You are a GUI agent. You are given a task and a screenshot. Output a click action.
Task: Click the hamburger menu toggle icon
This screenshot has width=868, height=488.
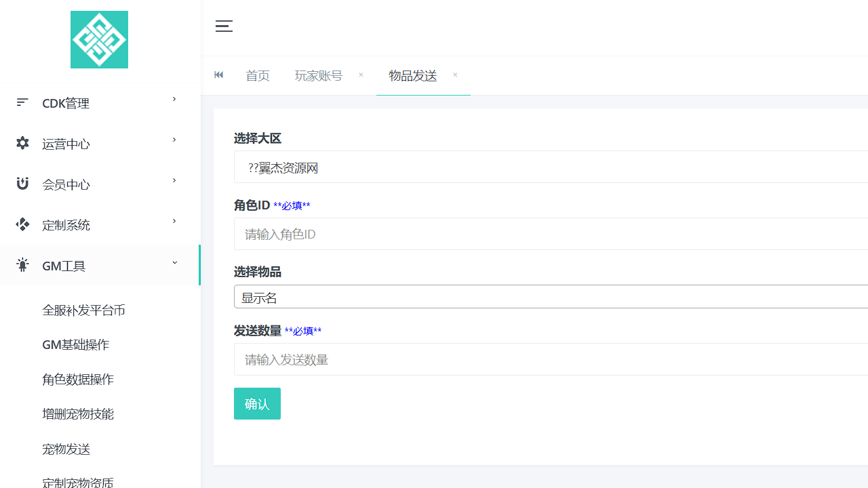click(224, 26)
